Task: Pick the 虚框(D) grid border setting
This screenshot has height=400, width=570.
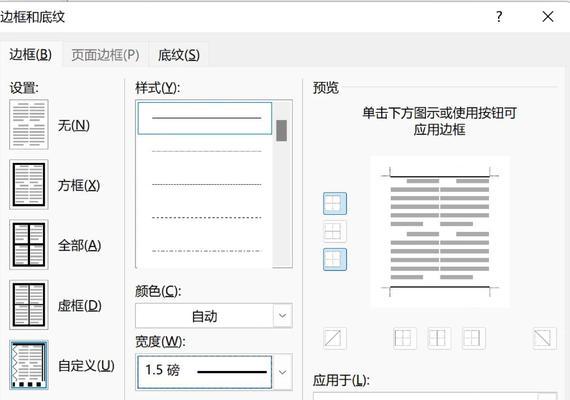Action: click(29, 305)
